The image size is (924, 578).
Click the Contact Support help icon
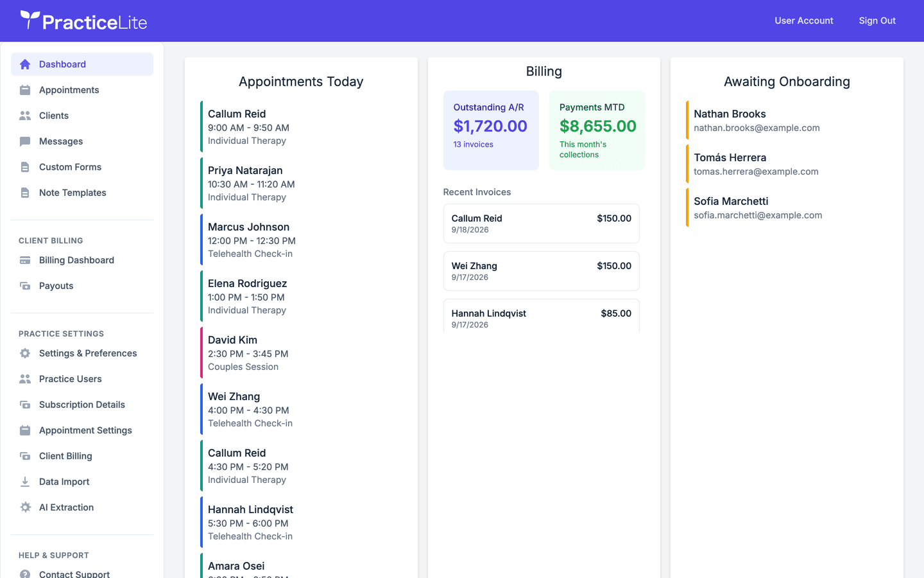(x=25, y=574)
